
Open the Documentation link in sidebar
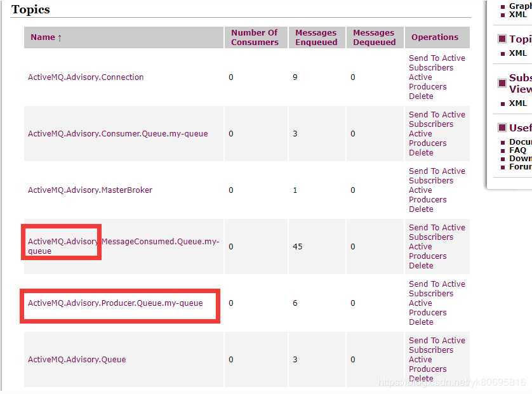click(x=521, y=141)
